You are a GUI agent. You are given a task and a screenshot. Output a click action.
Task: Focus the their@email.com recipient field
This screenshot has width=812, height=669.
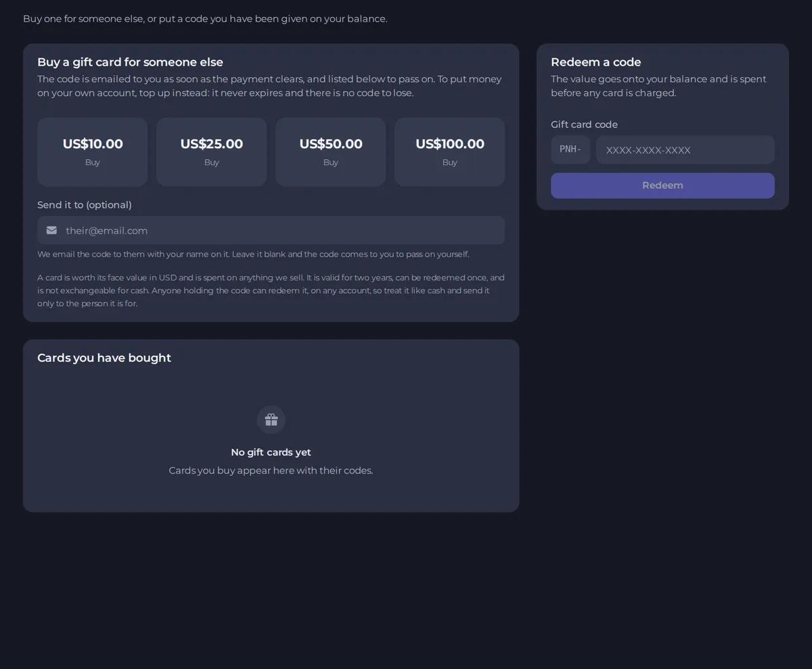[271, 230]
